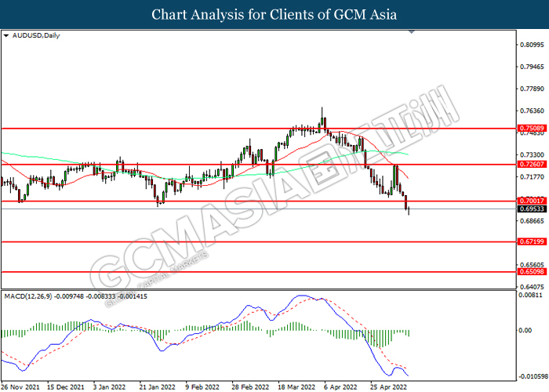
Task: Click the 21 Jan 2022 date label
Action: (x=157, y=387)
